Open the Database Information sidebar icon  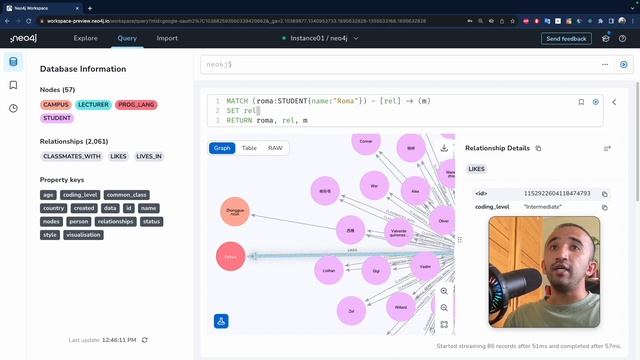[13, 62]
